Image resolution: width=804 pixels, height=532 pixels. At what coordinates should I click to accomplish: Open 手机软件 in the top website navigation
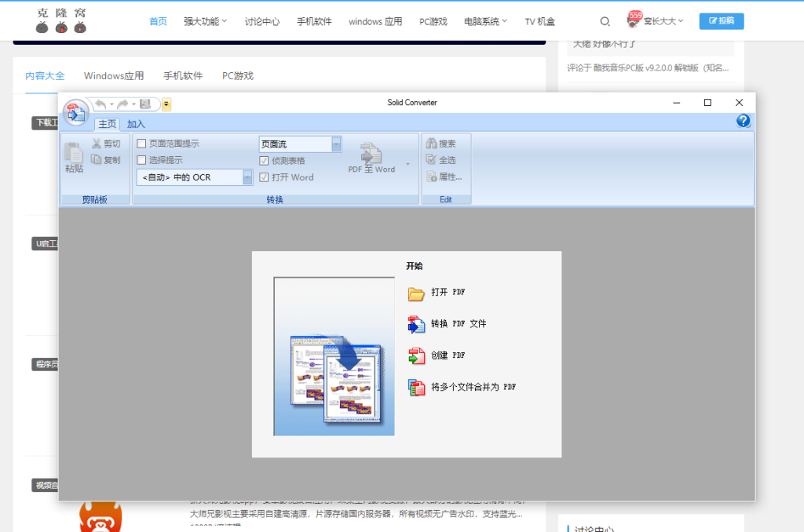tap(314, 21)
